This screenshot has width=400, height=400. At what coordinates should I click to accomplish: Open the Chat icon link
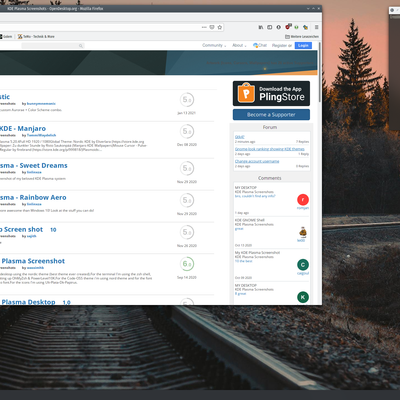(260, 45)
